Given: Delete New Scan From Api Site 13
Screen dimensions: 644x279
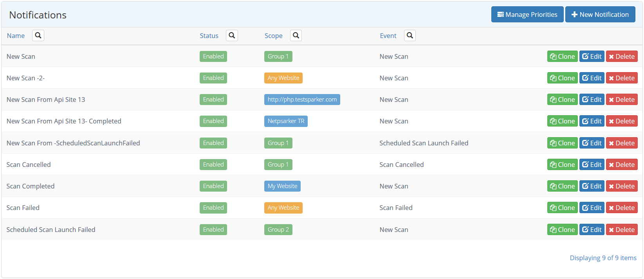Looking at the screenshot, I should click(x=621, y=100).
